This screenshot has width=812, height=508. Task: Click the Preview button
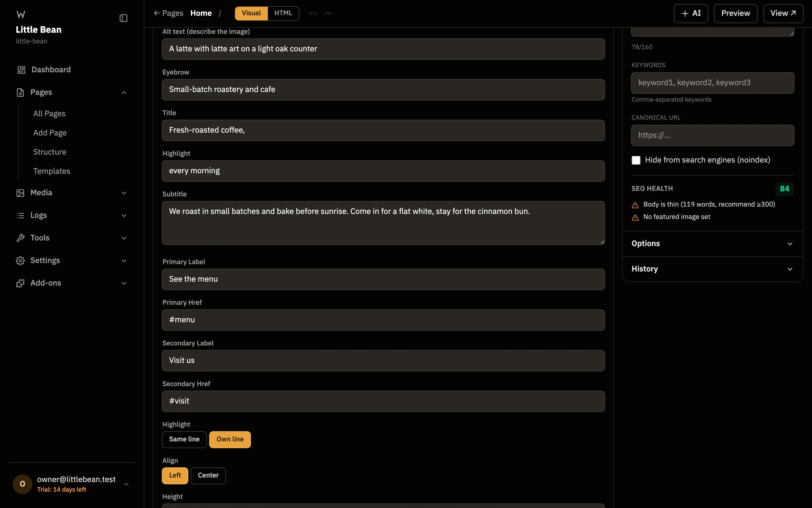736,14
